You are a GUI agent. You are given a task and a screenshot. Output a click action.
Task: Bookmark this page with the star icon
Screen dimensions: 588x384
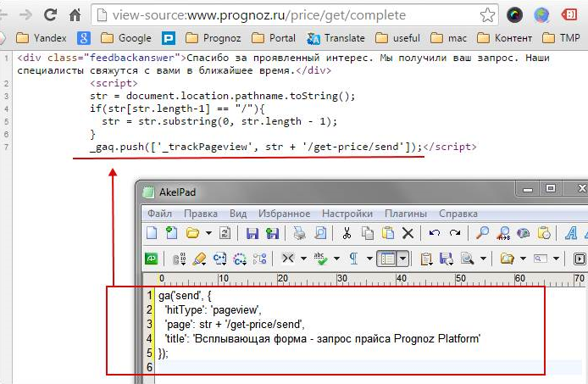click(487, 14)
